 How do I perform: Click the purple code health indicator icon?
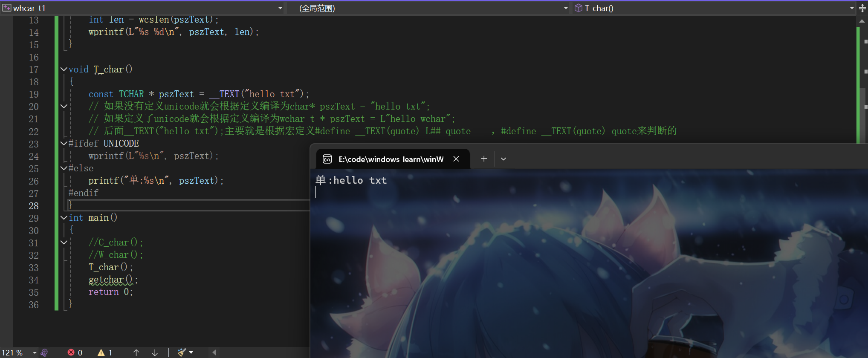[44, 352]
